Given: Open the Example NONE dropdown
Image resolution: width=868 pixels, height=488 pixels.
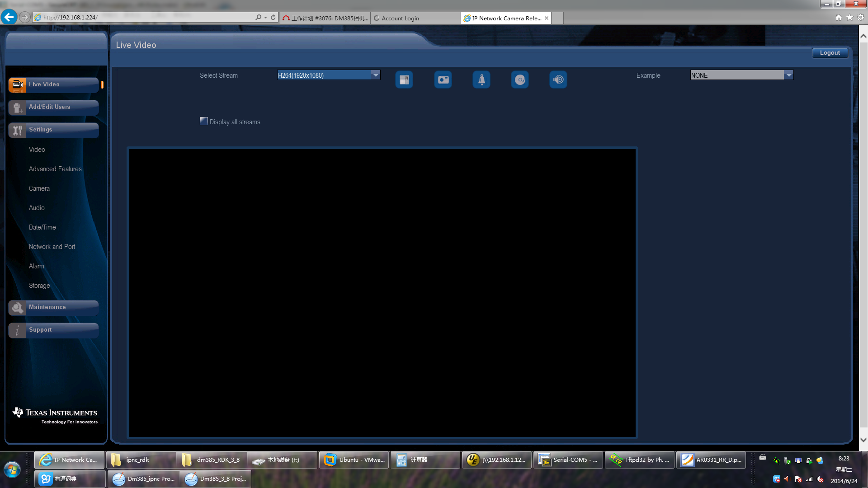Looking at the screenshot, I should [788, 75].
